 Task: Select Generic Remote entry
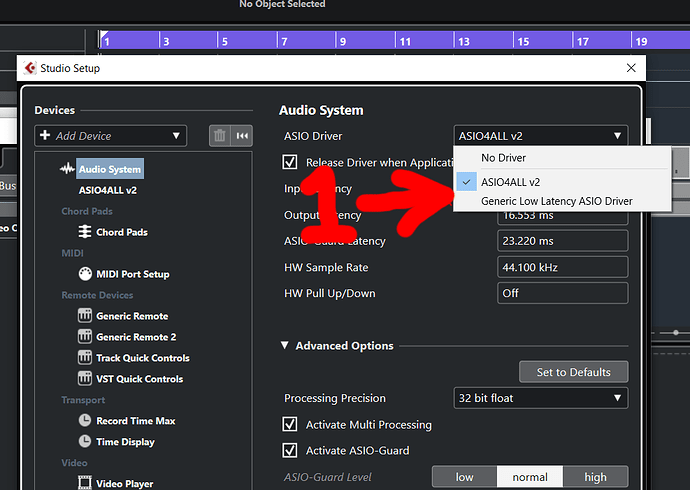(132, 316)
